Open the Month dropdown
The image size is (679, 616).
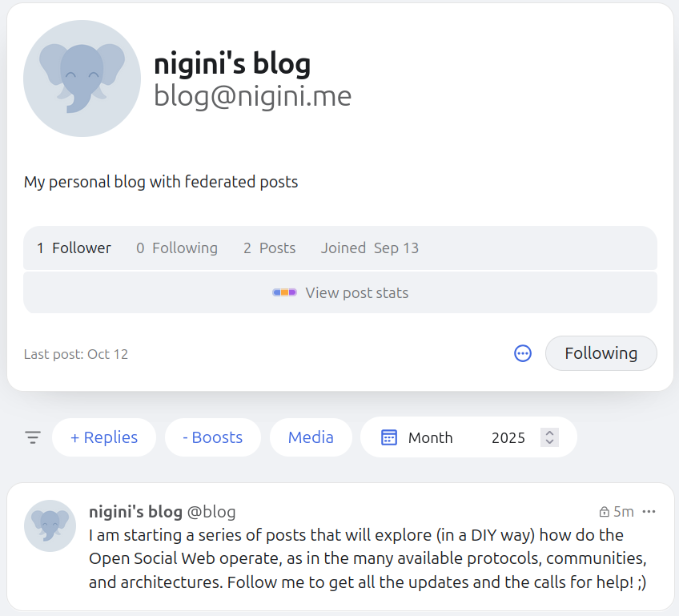[430, 437]
